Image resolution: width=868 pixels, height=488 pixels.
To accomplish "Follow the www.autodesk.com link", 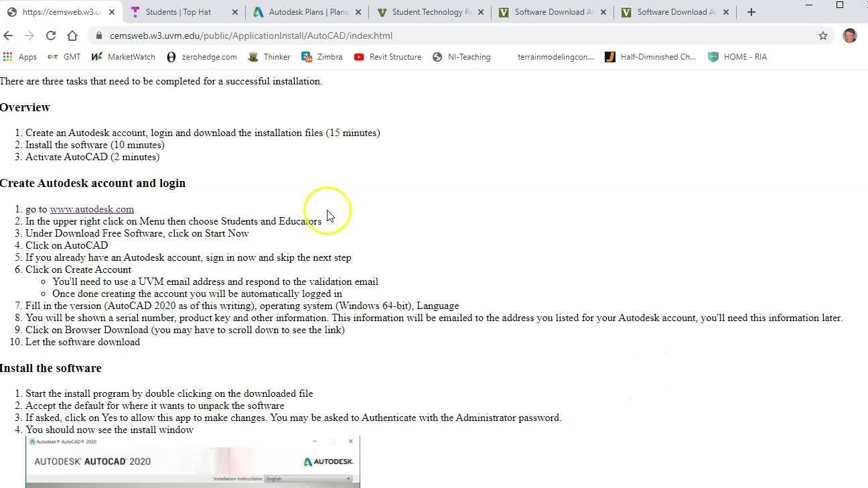I will 92,209.
